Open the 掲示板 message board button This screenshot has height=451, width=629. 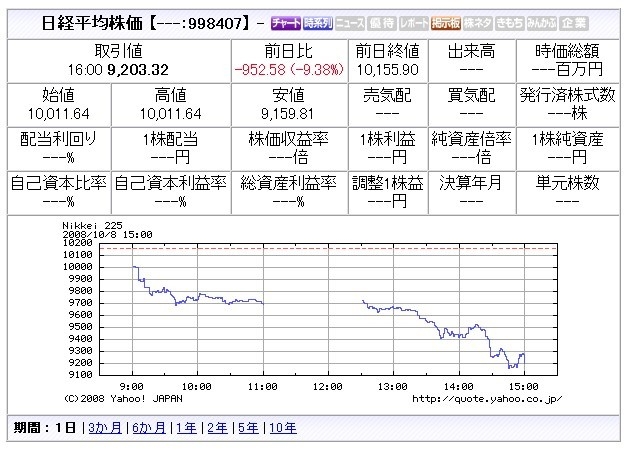point(446,23)
